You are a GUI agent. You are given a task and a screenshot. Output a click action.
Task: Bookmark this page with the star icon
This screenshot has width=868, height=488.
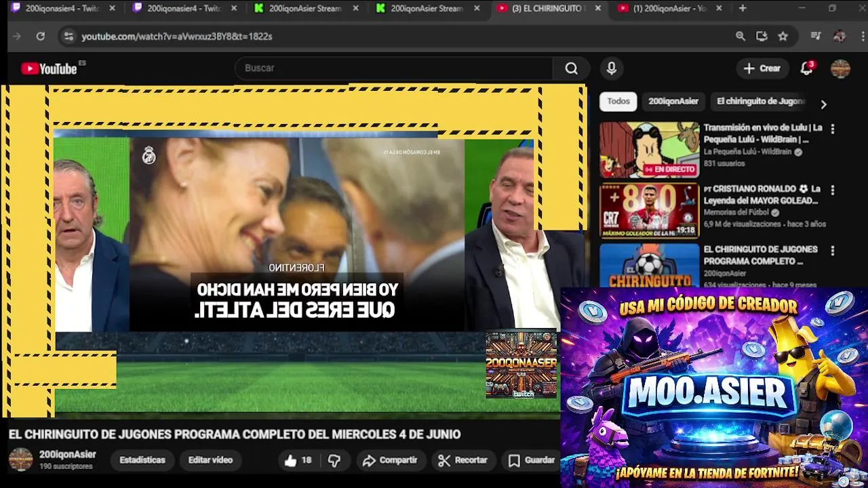tap(783, 37)
